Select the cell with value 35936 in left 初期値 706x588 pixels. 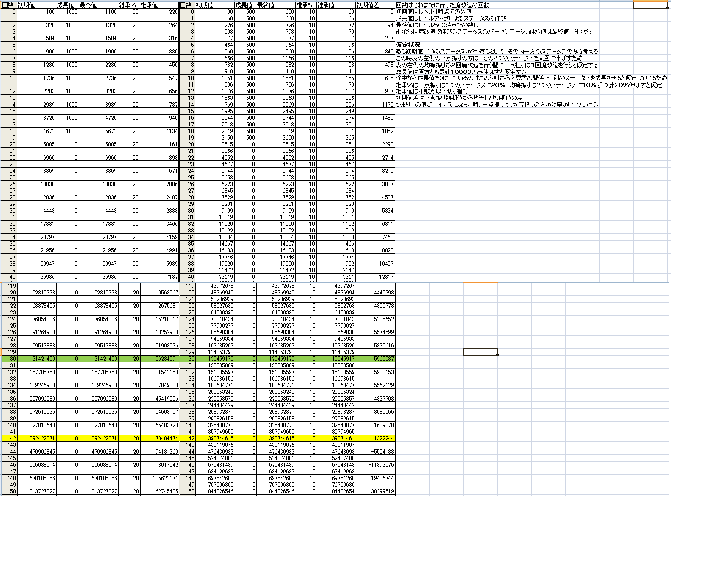pyautogui.click(x=36, y=277)
